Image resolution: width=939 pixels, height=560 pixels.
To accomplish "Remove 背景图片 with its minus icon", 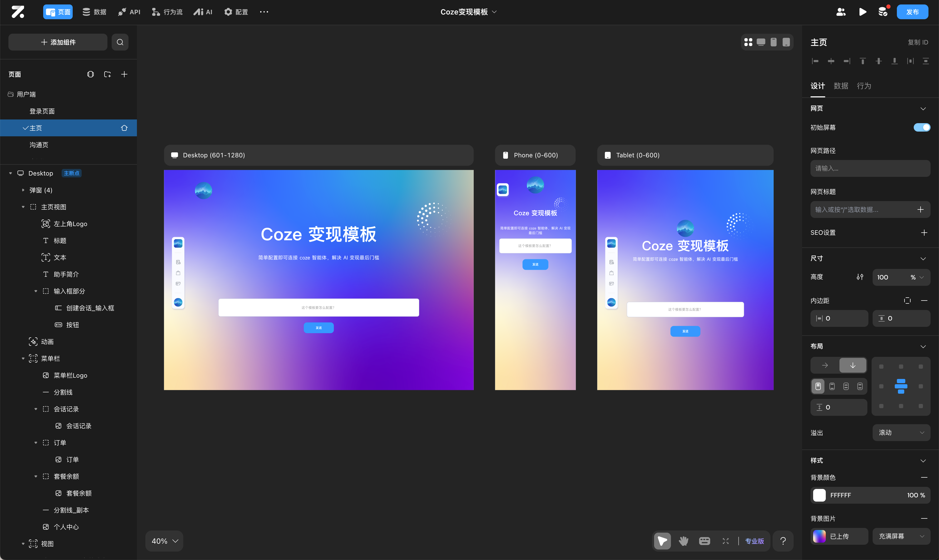I will click(x=924, y=518).
